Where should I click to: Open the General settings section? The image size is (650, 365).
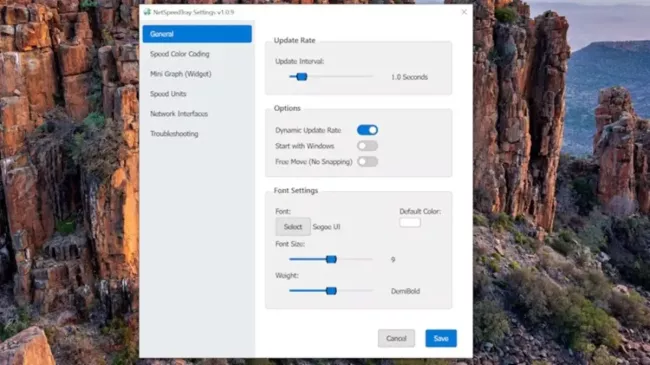(197, 34)
